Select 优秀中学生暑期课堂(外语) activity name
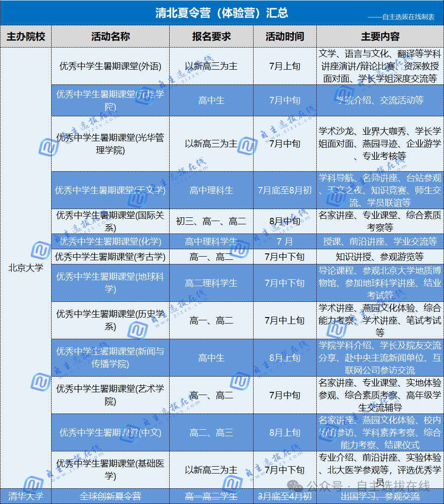The height and width of the screenshot is (504, 444). click(111, 66)
